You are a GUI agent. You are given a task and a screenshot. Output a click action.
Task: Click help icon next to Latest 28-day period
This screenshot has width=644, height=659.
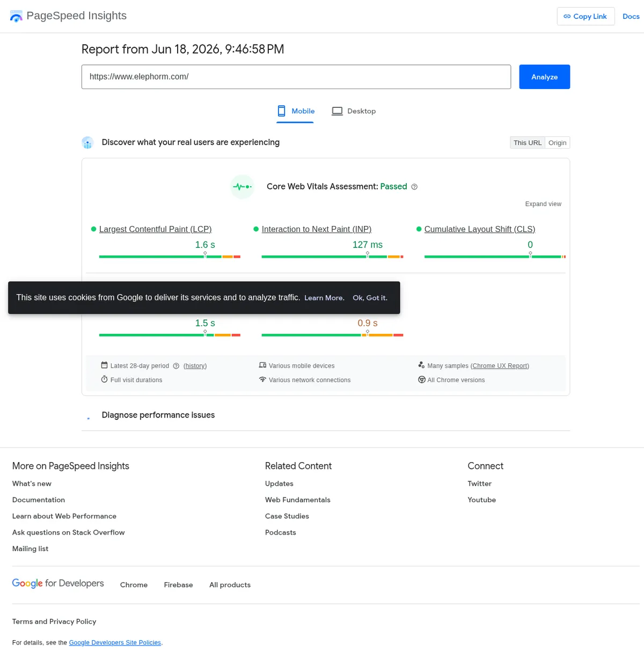(x=176, y=366)
